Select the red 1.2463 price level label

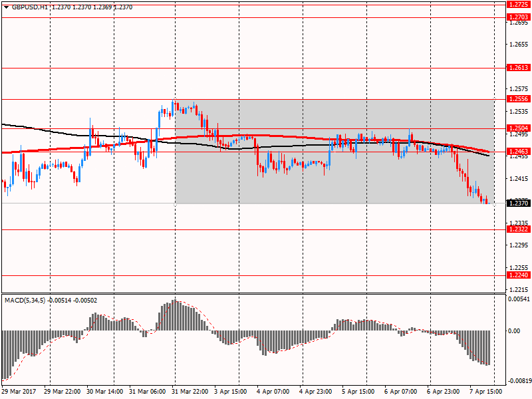click(x=519, y=151)
